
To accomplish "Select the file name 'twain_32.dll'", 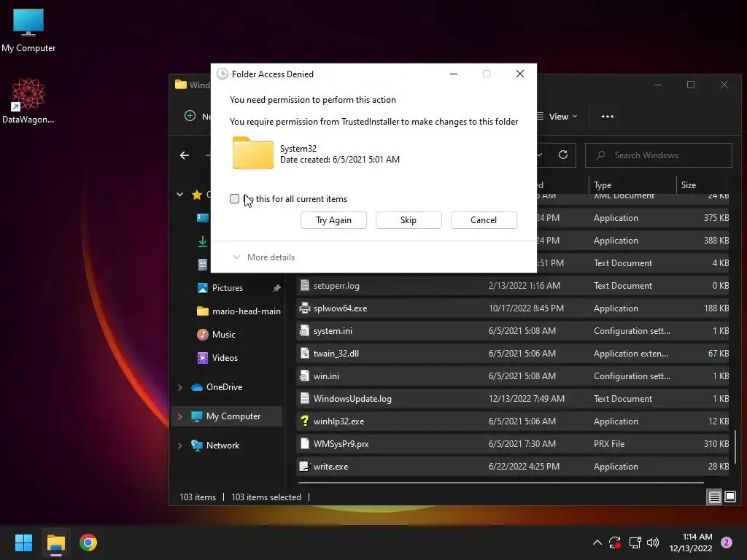I will [x=336, y=354].
